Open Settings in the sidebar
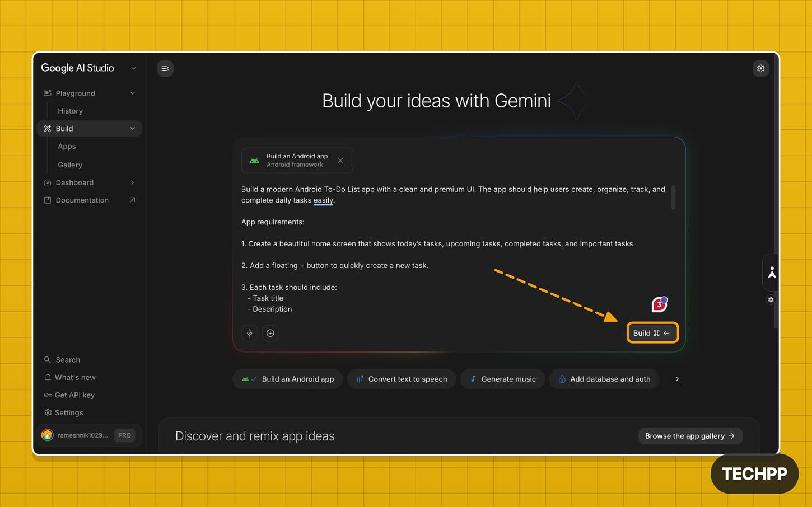Viewport: 812px width, 507px height. (69, 413)
